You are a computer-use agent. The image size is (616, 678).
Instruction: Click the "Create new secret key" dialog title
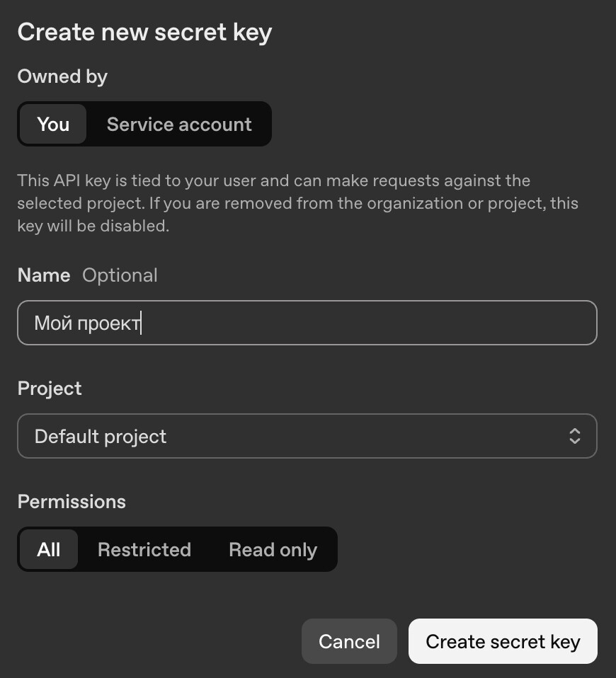pos(144,33)
